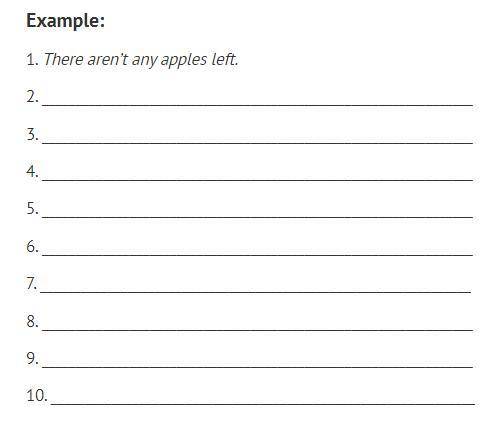Image resolution: width=497 pixels, height=432 pixels.
Task: Focus the blank line beside number 10
Action: coord(263,404)
